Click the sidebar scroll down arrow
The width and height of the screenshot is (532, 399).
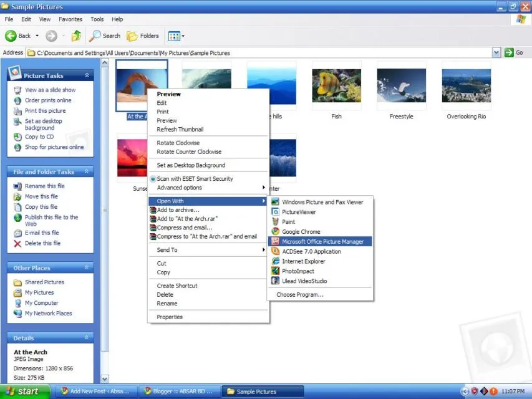click(105, 379)
